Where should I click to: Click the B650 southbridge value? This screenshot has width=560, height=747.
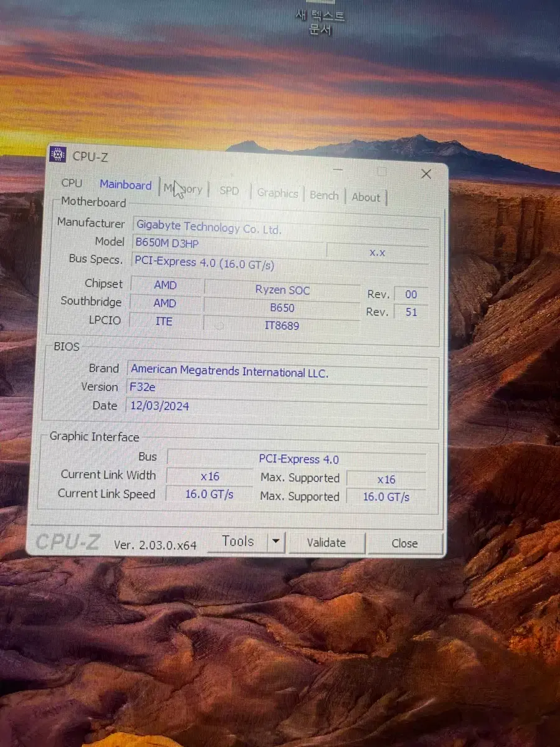click(x=282, y=308)
